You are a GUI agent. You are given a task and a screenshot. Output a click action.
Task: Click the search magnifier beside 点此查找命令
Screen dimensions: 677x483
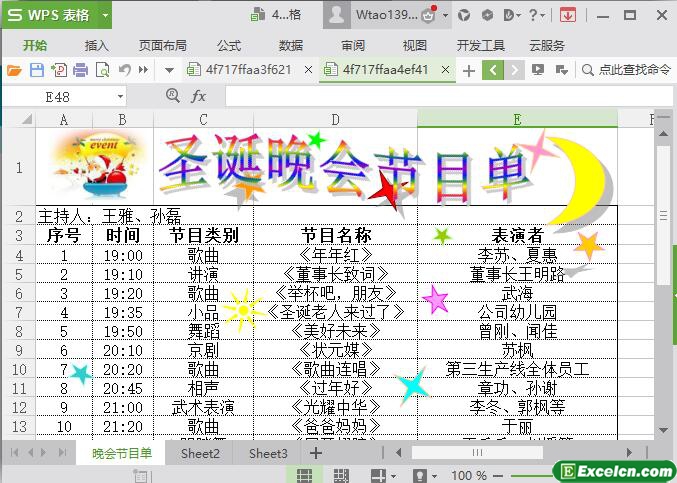pos(587,70)
